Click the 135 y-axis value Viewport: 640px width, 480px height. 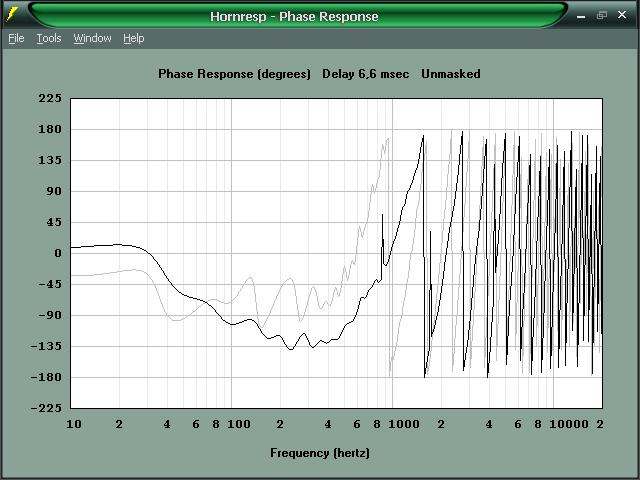[x=50, y=160]
